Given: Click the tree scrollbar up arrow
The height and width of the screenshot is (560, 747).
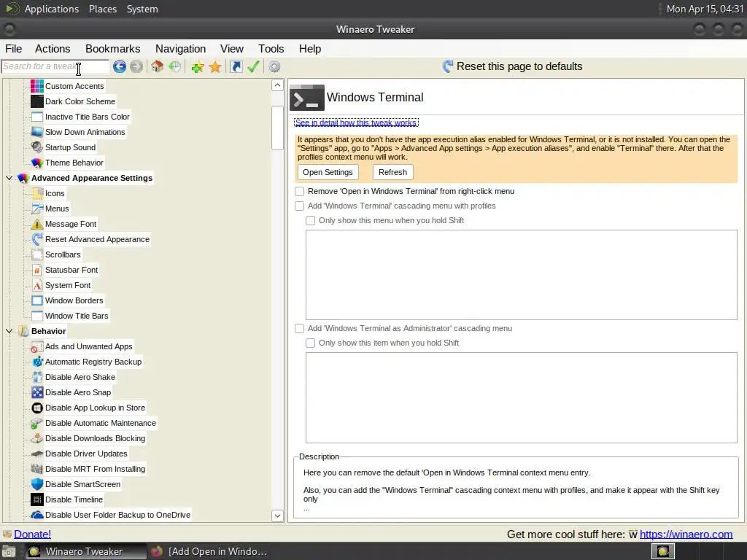Looking at the screenshot, I should tap(277, 85).
